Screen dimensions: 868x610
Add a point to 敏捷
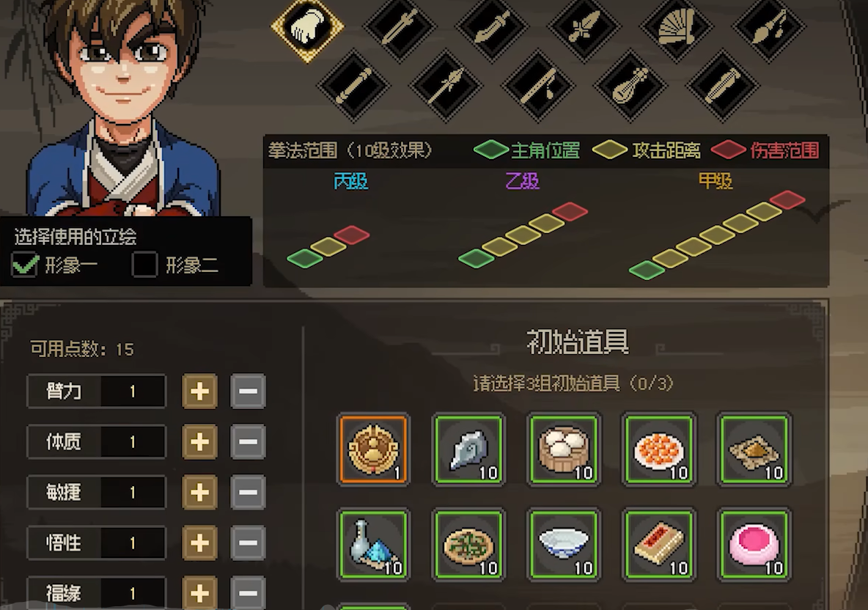click(x=200, y=492)
